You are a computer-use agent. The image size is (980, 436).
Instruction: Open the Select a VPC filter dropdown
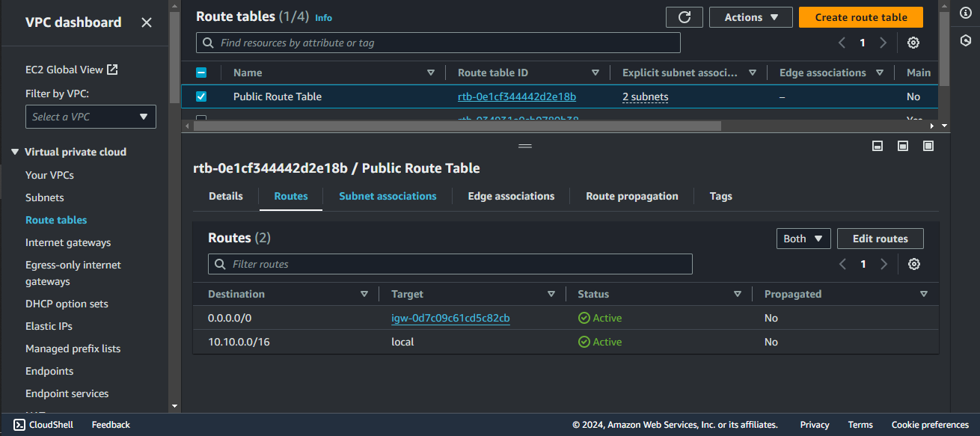[x=91, y=117]
